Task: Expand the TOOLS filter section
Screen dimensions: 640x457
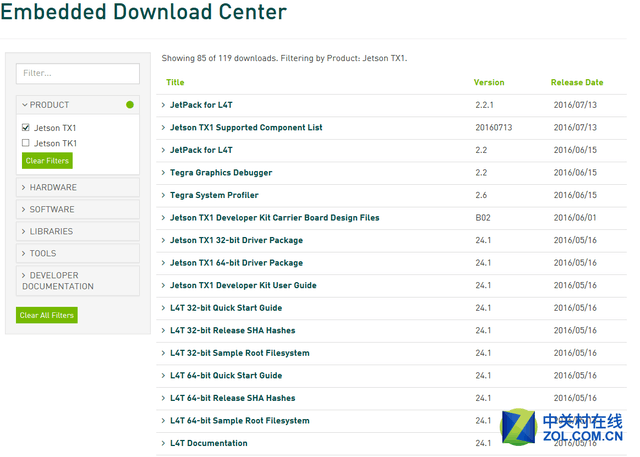Action: point(78,253)
